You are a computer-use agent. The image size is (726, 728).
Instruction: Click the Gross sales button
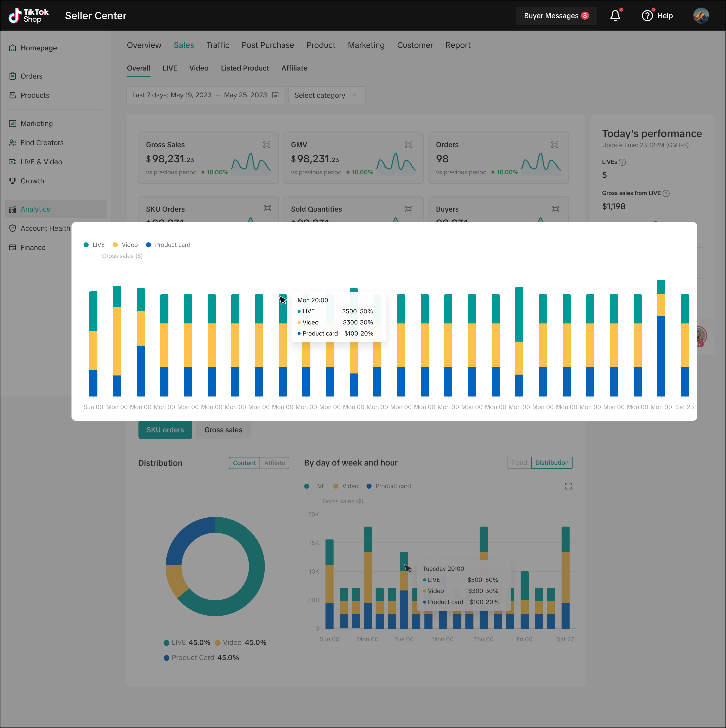tap(223, 429)
